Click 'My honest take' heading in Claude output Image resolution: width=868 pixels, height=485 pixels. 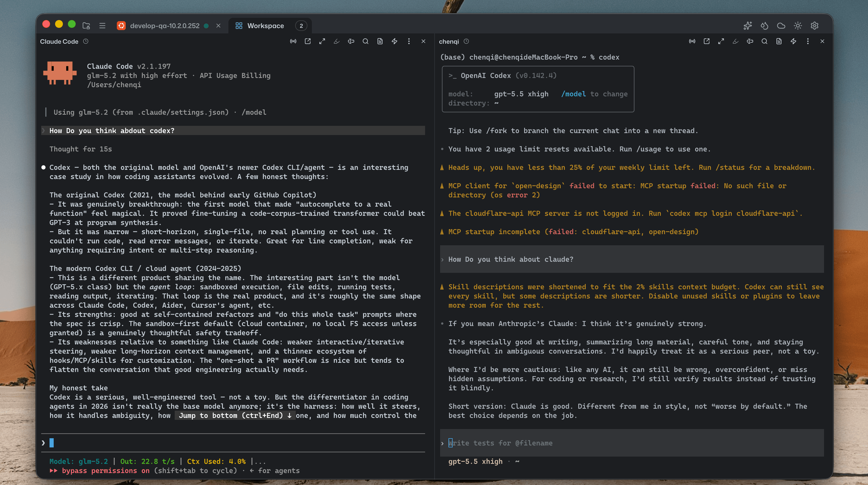pyautogui.click(x=78, y=388)
